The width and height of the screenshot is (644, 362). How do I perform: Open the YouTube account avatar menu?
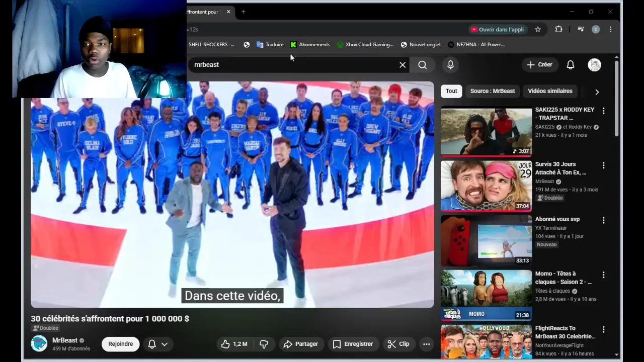click(x=594, y=65)
